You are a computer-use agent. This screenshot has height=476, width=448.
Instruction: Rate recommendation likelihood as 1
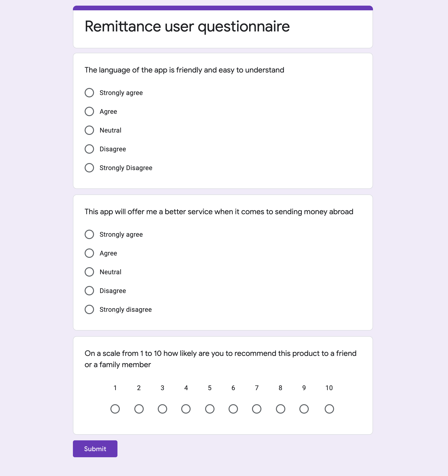(x=115, y=409)
